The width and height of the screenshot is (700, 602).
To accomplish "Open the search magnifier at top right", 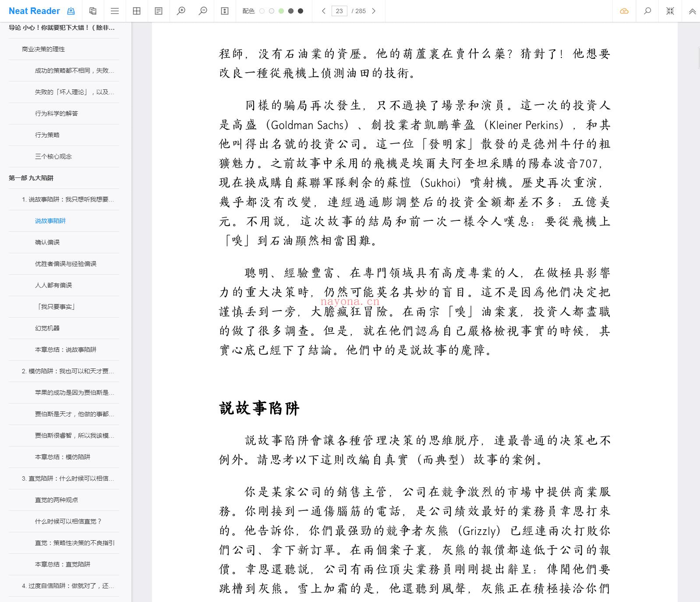I will point(647,11).
